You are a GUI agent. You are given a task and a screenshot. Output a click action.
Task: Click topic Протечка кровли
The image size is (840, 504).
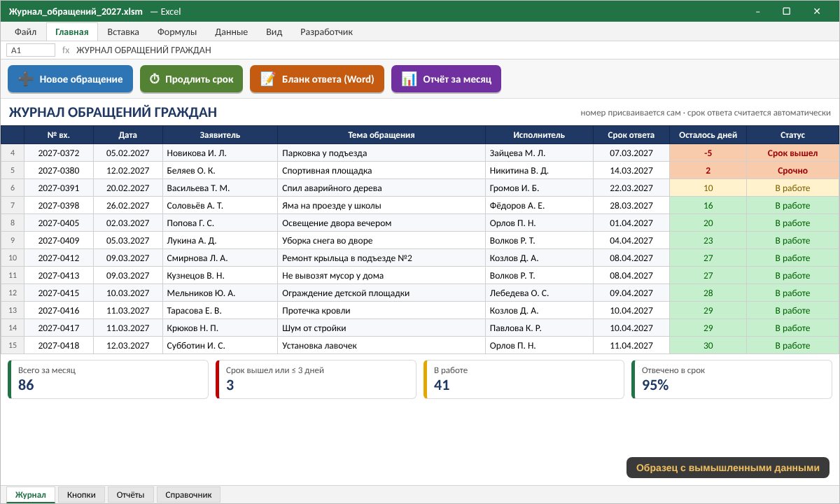381,311
